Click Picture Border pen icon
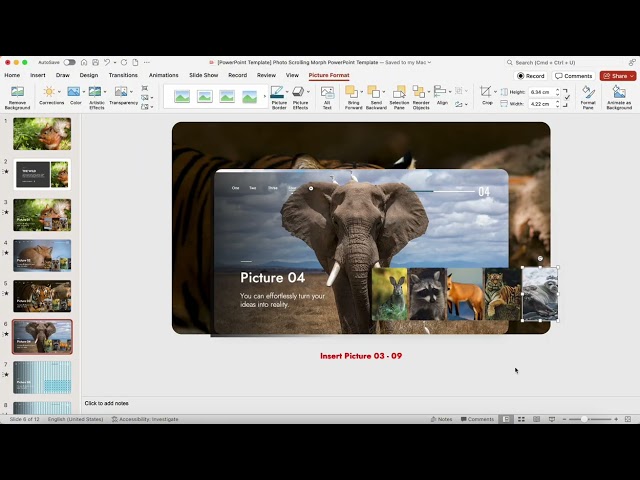The width and height of the screenshot is (640, 480). click(x=277, y=92)
